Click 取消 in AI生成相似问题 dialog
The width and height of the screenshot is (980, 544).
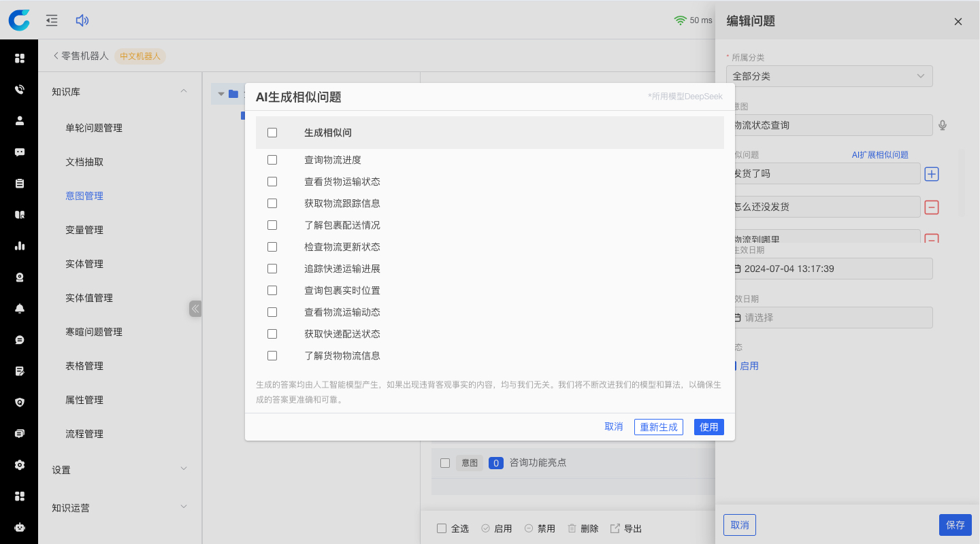click(x=614, y=426)
